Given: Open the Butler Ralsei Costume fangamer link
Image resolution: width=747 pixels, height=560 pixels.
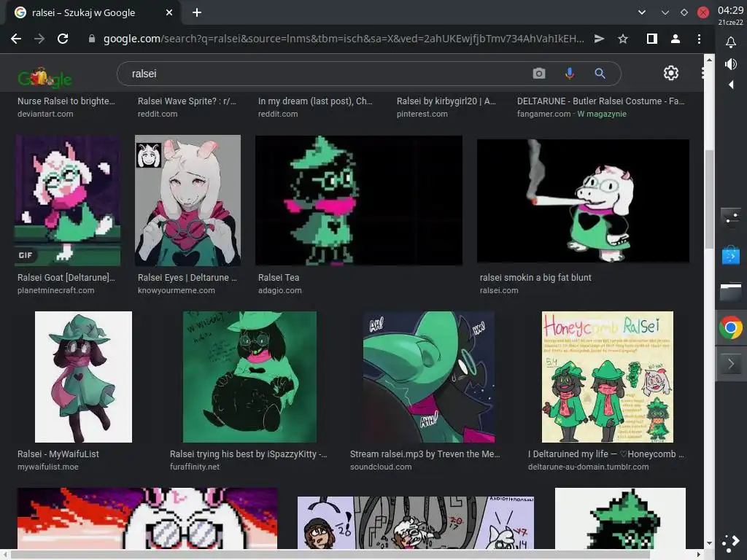Looking at the screenshot, I should 601,101.
